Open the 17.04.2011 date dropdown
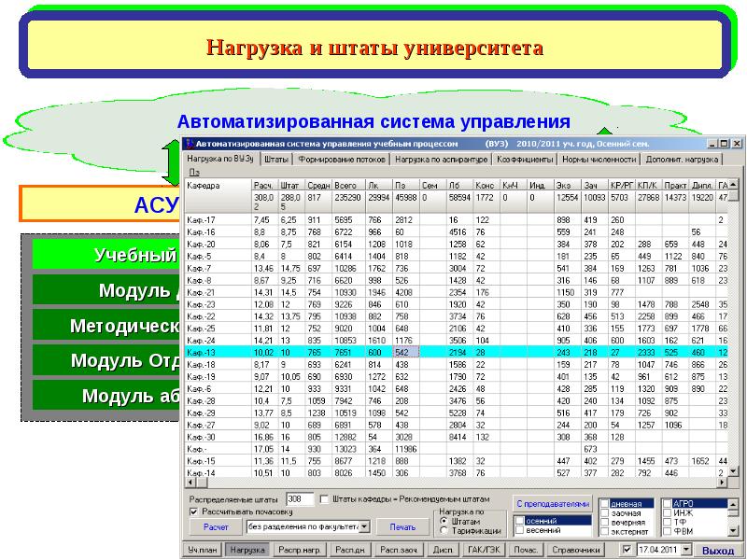747x560 pixels. (x=687, y=550)
